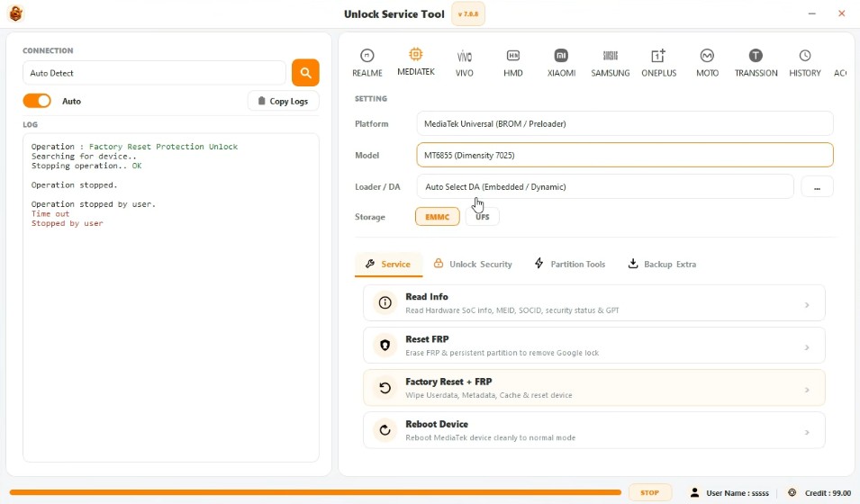Toggle the Auto detection switch
This screenshot has width=860, height=504.
(37, 101)
